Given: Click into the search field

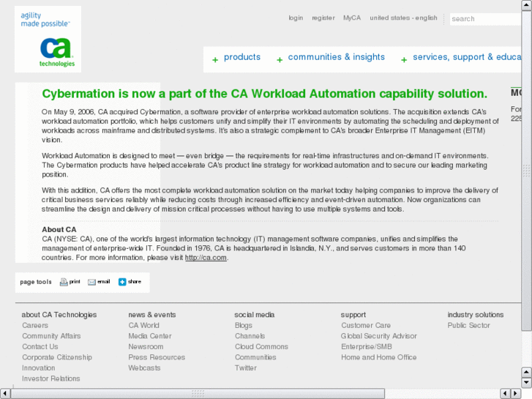Looking at the screenshot, I should (485, 19).
